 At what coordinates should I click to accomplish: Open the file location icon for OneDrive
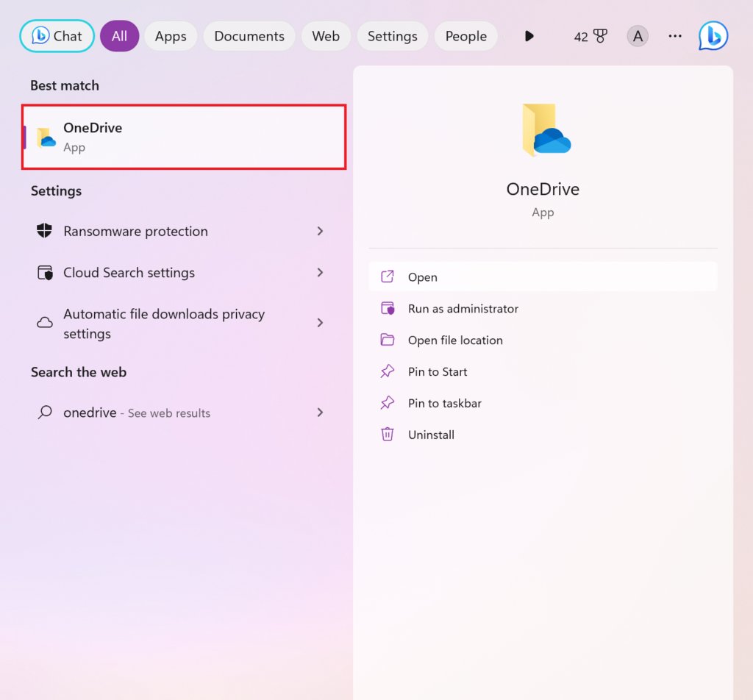[388, 340]
